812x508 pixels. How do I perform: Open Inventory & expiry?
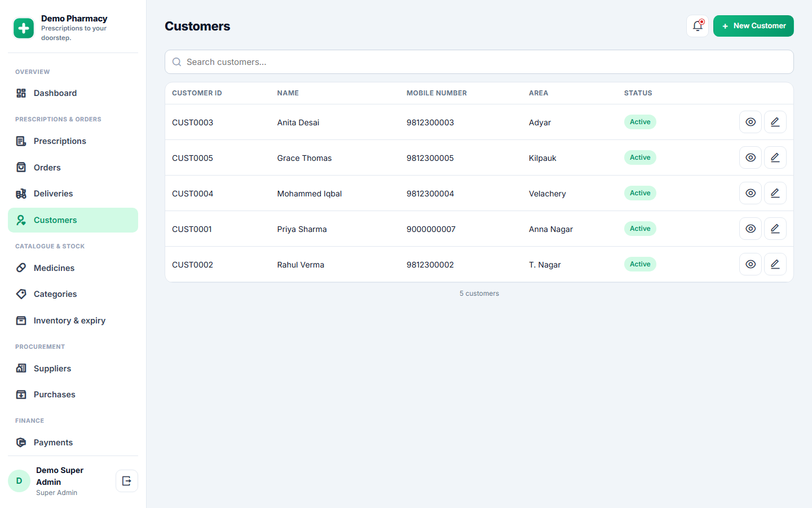coord(73,321)
